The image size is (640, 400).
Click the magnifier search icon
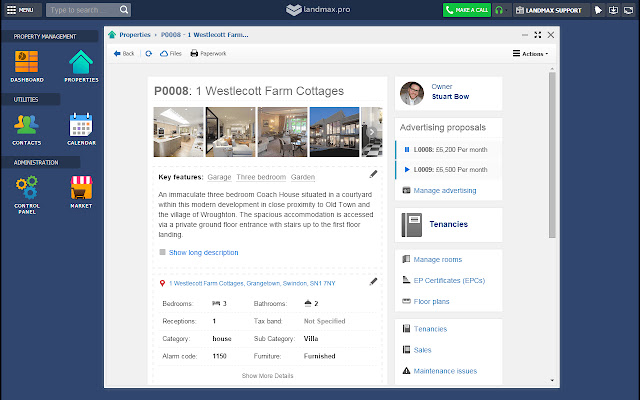[x=124, y=10]
